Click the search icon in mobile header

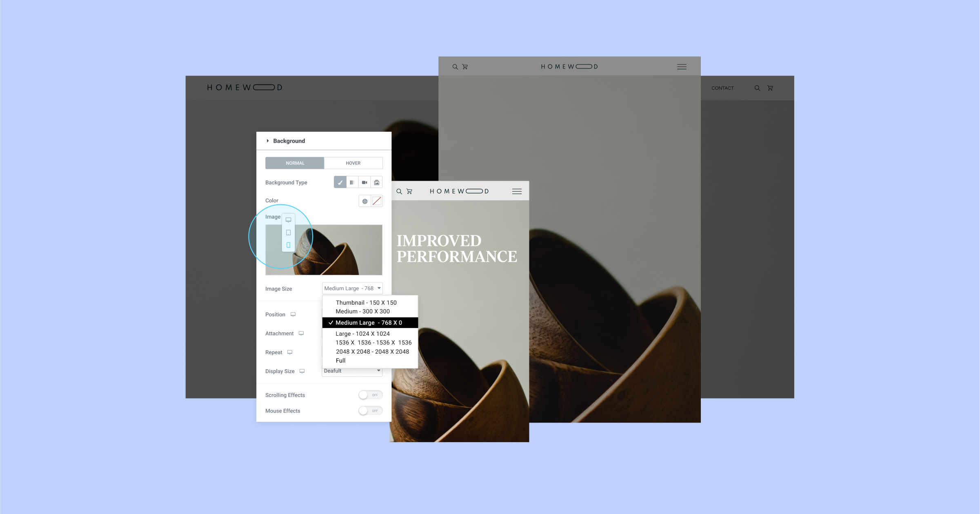tap(399, 191)
